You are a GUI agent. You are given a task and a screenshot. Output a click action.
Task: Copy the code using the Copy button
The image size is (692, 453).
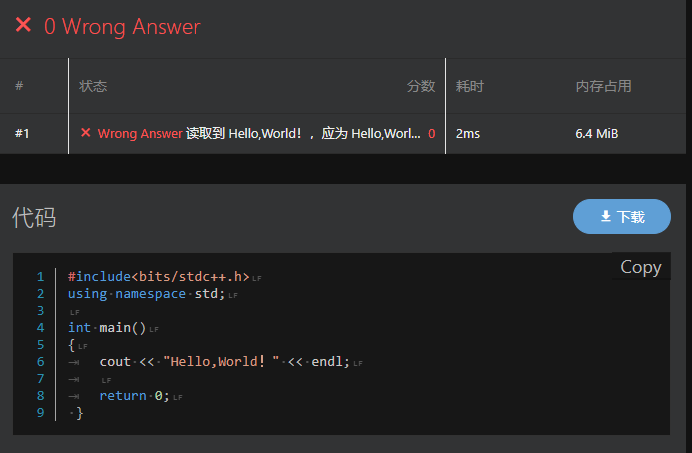640,267
